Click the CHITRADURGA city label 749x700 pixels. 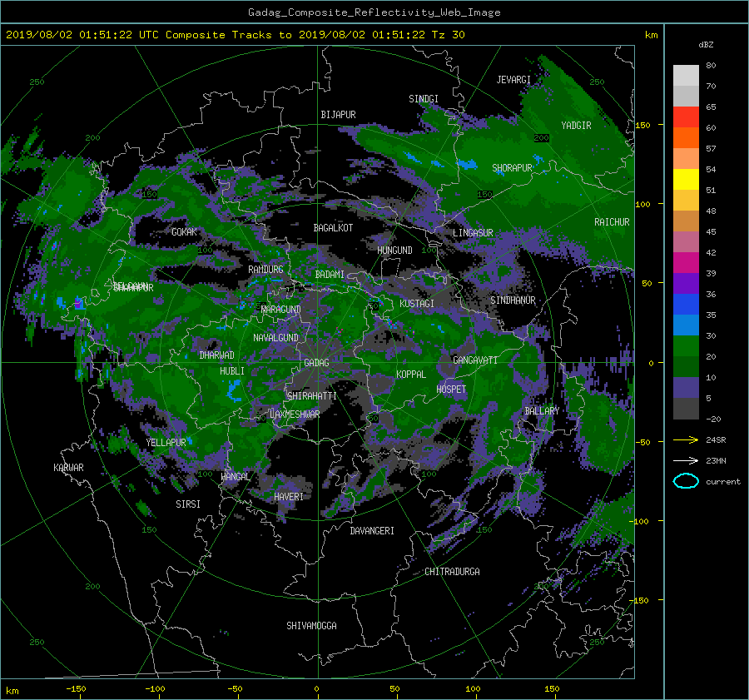(x=452, y=572)
